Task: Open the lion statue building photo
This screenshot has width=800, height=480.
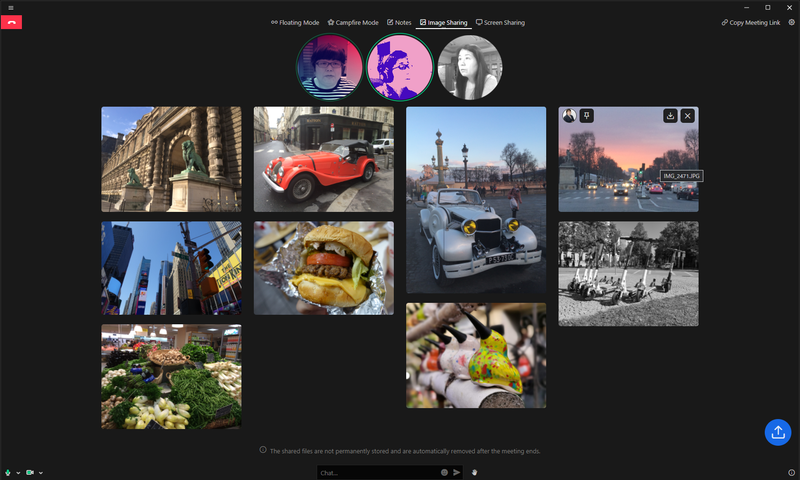Action: (x=171, y=159)
